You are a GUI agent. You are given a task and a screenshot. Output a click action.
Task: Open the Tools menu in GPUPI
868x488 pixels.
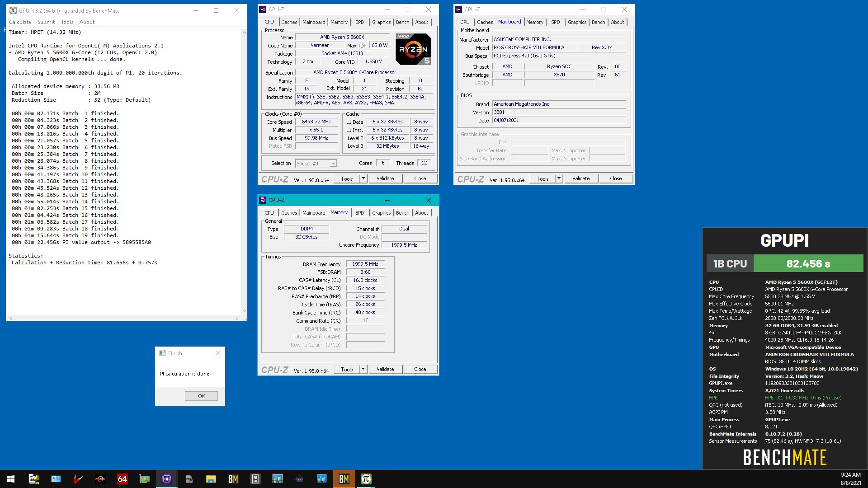click(x=67, y=22)
